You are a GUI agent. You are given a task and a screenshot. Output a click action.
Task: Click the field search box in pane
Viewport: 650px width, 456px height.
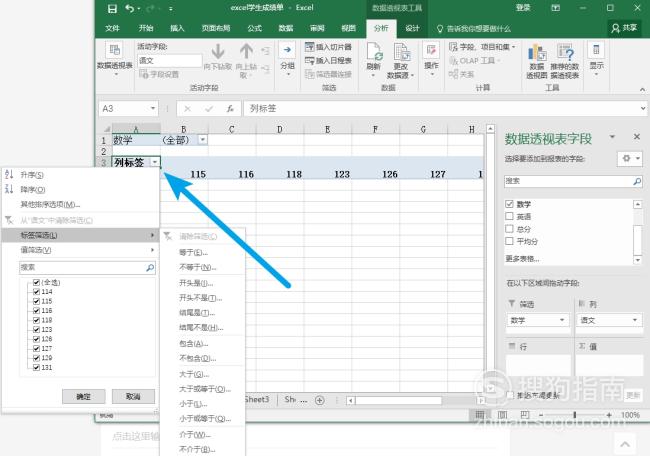point(574,181)
